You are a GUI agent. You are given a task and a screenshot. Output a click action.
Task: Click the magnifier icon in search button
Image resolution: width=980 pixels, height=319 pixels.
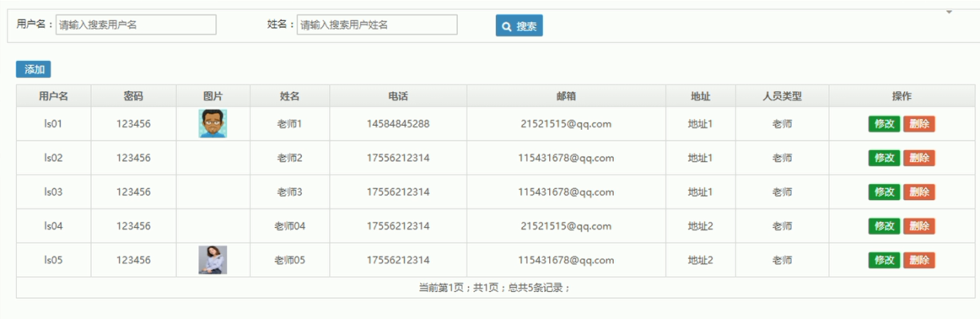pyautogui.click(x=507, y=26)
